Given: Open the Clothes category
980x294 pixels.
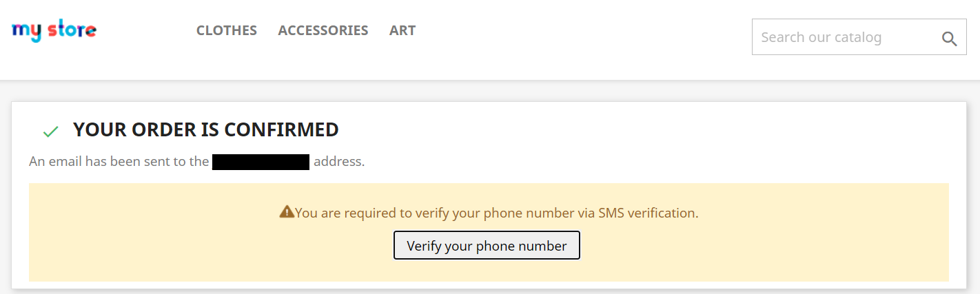Looking at the screenshot, I should click(x=227, y=30).
